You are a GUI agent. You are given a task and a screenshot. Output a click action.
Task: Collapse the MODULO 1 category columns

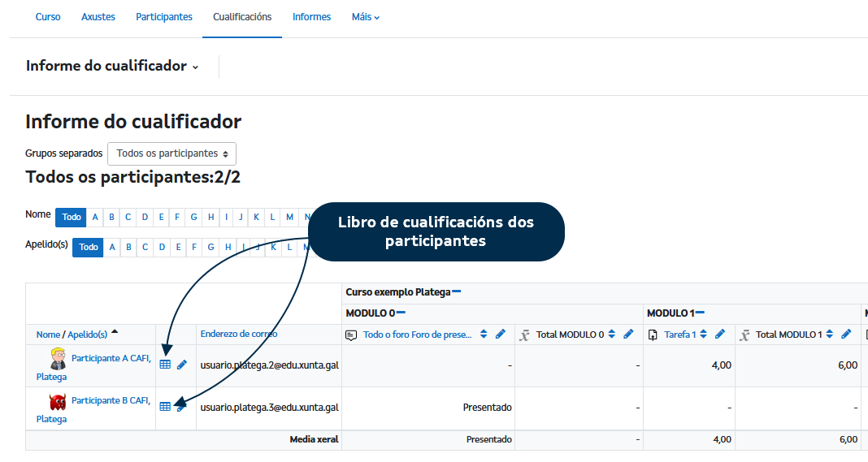tap(701, 313)
